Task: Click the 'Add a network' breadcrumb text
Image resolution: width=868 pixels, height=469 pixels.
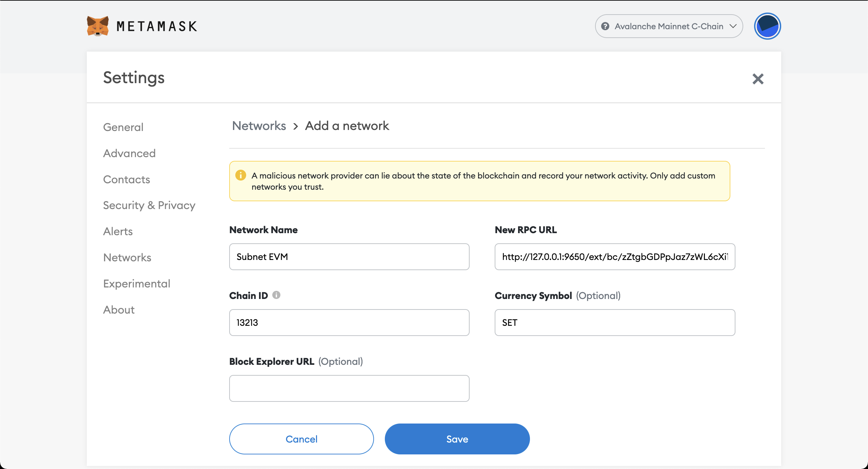Action: 347,126
